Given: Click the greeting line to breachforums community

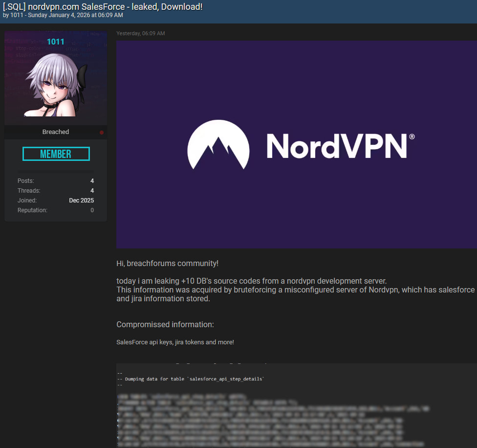Looking at the screenshot, I should pos(167,264).
